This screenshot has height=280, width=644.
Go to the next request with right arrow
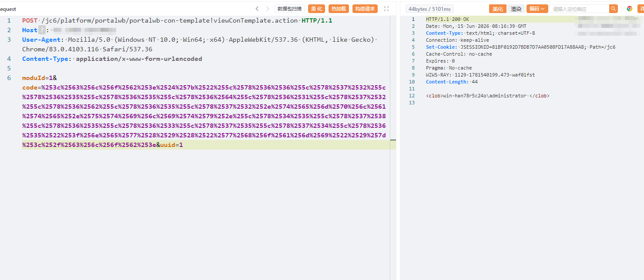click(268, 9)
